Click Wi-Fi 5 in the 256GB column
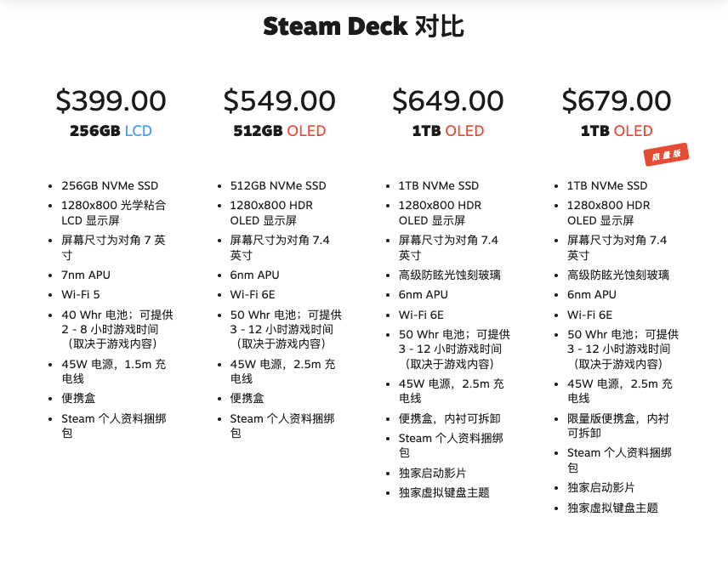 click(81, 295)
